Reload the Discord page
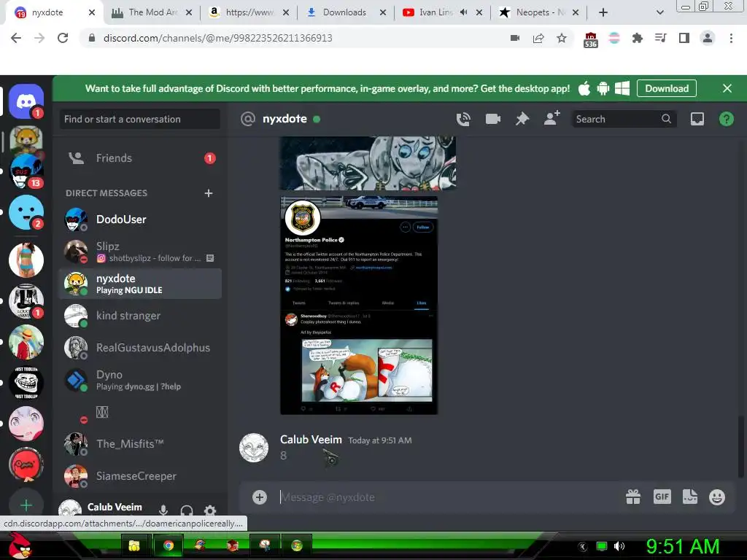747x560 pixels. [63, 38]
